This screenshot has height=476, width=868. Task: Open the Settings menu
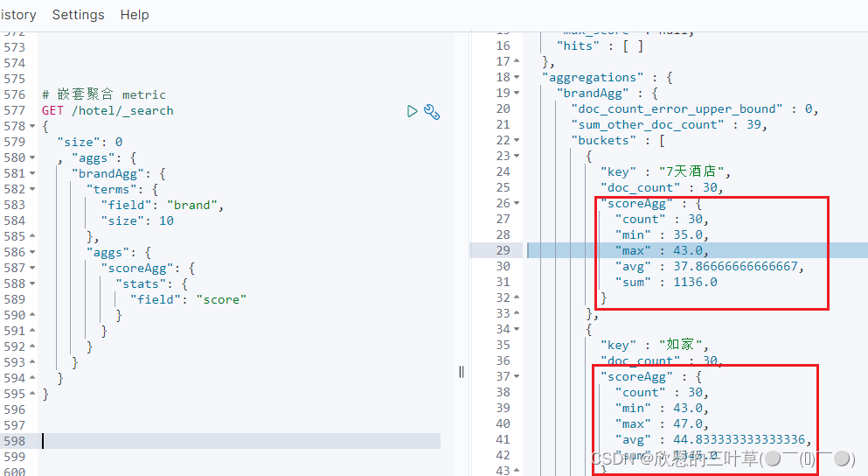78,15
